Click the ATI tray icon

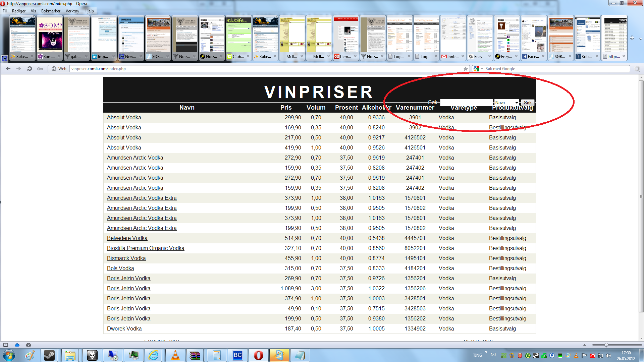[592, 355]
